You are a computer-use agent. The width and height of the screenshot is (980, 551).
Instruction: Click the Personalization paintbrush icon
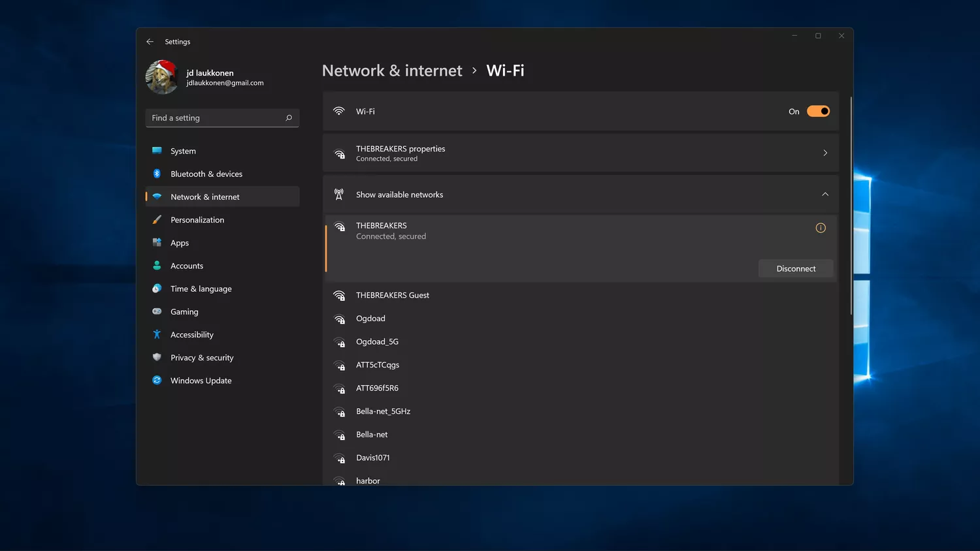pos(157,220)
